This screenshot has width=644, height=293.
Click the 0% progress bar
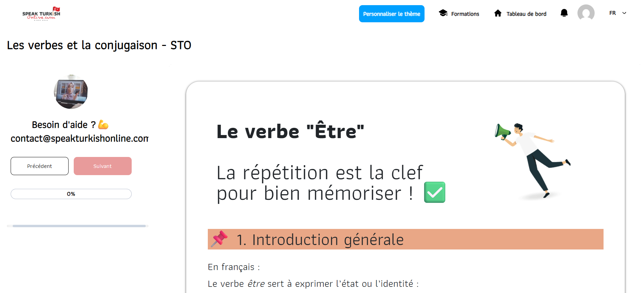(x=71, y=194)
